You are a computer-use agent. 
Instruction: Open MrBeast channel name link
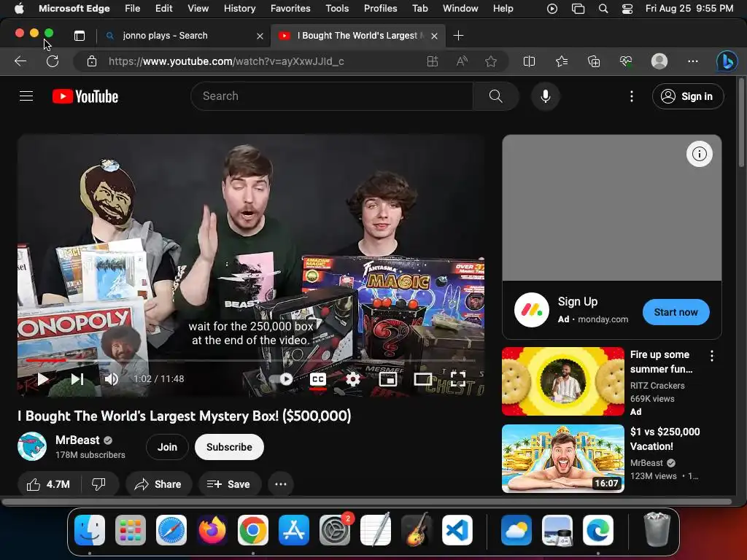[77, 440]
